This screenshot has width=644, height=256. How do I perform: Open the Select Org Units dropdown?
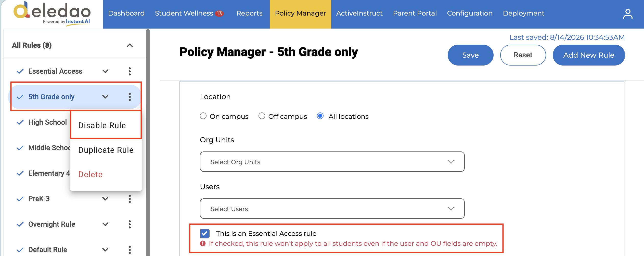(x=332, y=162)
